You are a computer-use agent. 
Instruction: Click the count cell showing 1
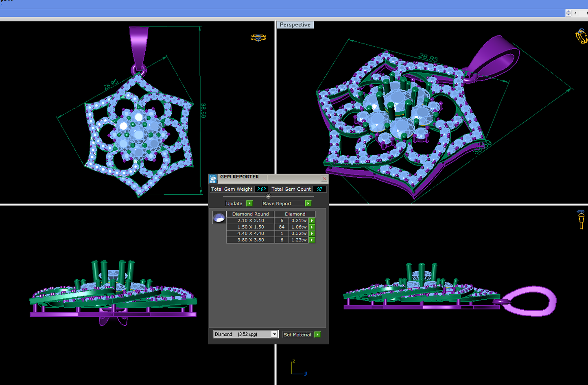(282, 234)
